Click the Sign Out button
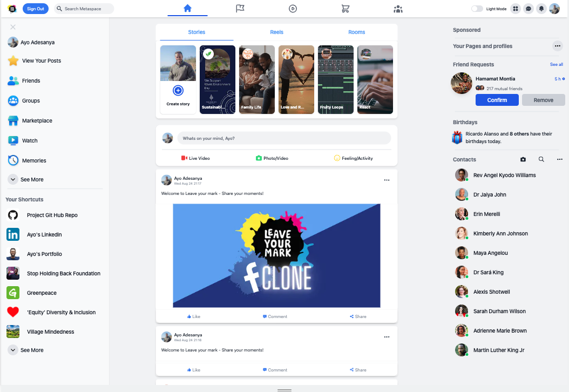The width and height of the screenshot is (569, 392). click(x=36, y=9)
